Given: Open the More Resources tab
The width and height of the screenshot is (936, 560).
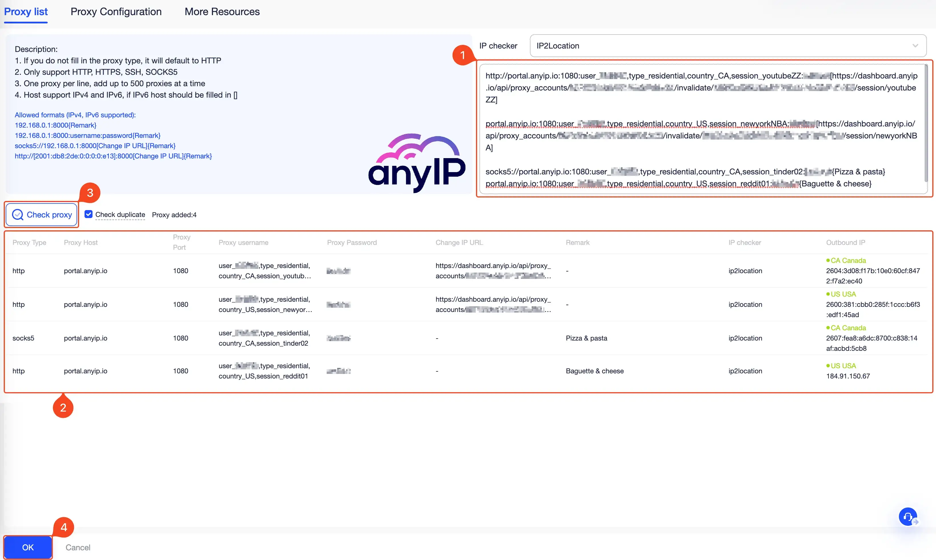Looking at the screenshot, I should pos(222,12).
